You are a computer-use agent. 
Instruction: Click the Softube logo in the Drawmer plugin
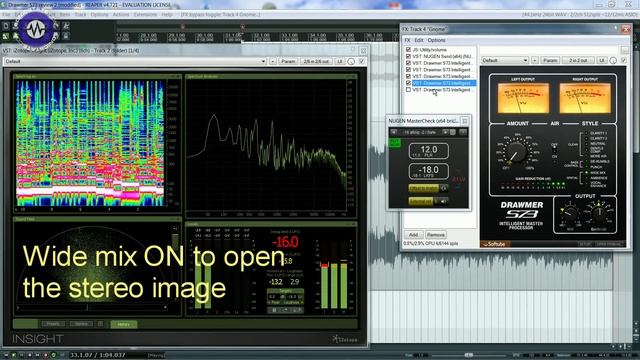point(494,244)
